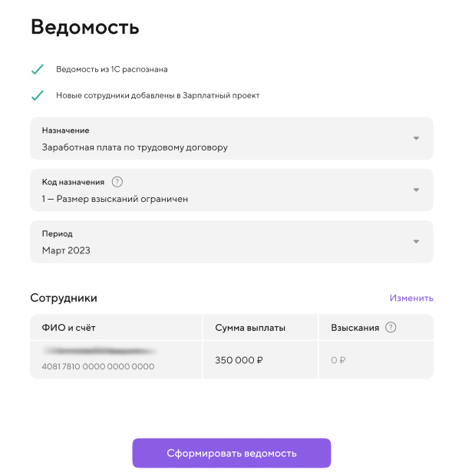Click the Изменить link for employees
Screen dimensions: 465x476
(411, 298)
